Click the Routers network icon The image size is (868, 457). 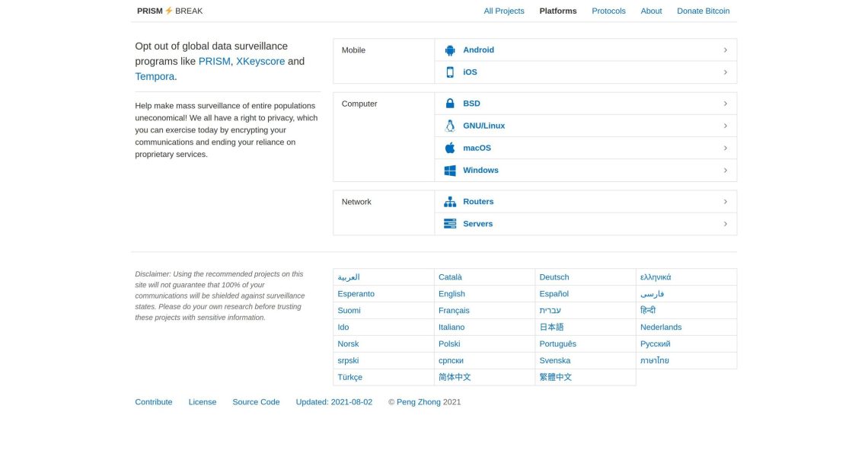pyautogui.click(x=450, y=202)
